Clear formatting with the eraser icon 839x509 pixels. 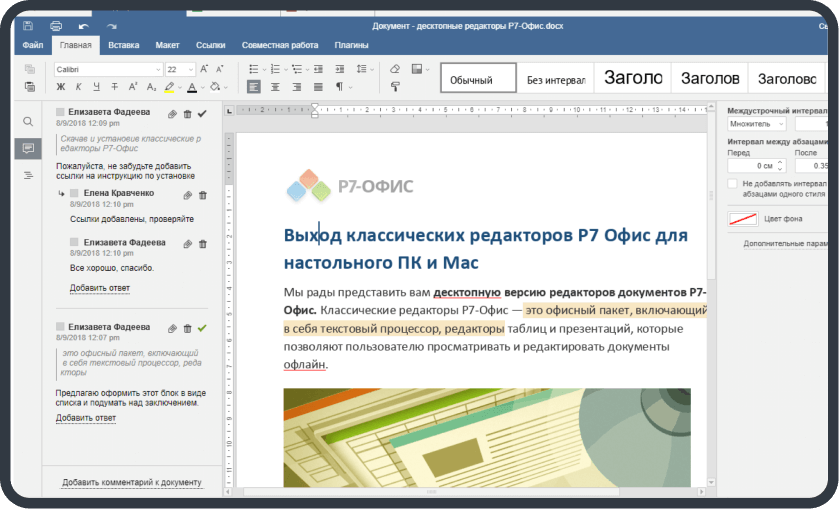pyautogui.click(x=395, y=69)
